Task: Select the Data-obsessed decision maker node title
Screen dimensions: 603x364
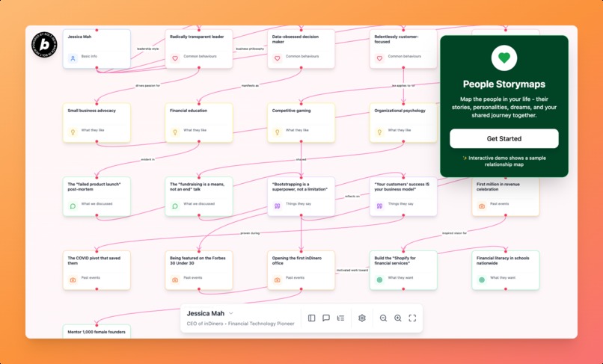Action: (296, 39)
